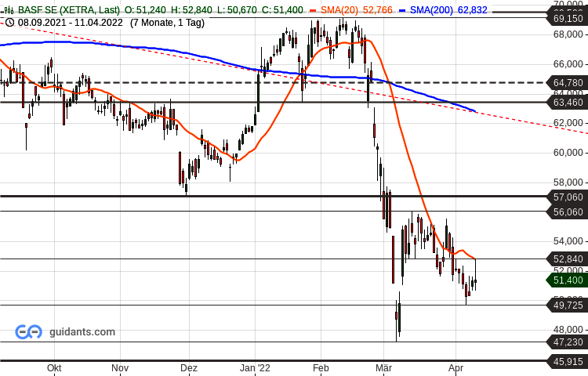Click the Feb month label

(321, 367)
